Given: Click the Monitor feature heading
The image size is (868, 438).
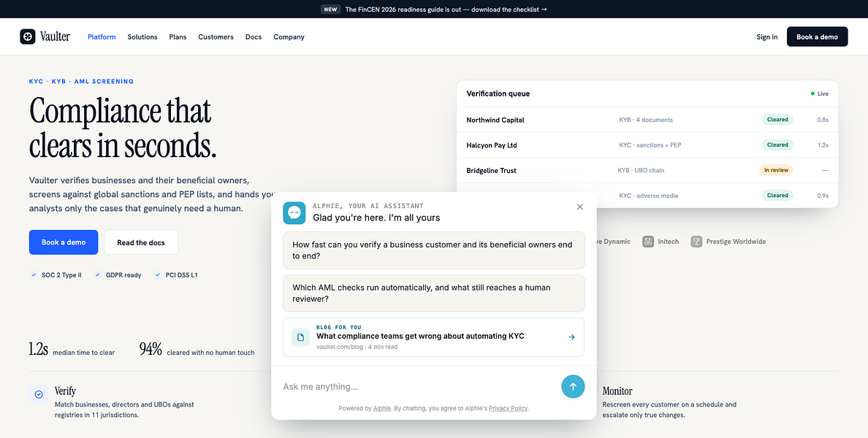Looking at the screenshot, I should pyautogui.click(x=617, y=391).
